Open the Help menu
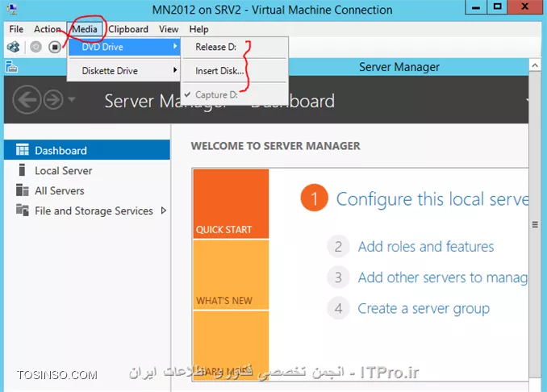 pyautogui.click(x=198, y=29)
